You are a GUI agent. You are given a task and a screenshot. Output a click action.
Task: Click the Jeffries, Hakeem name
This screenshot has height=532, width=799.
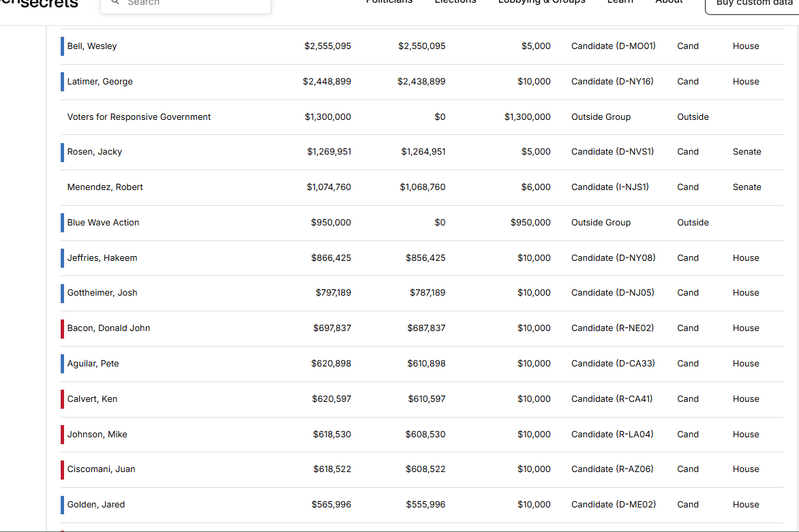click(102, 258)
